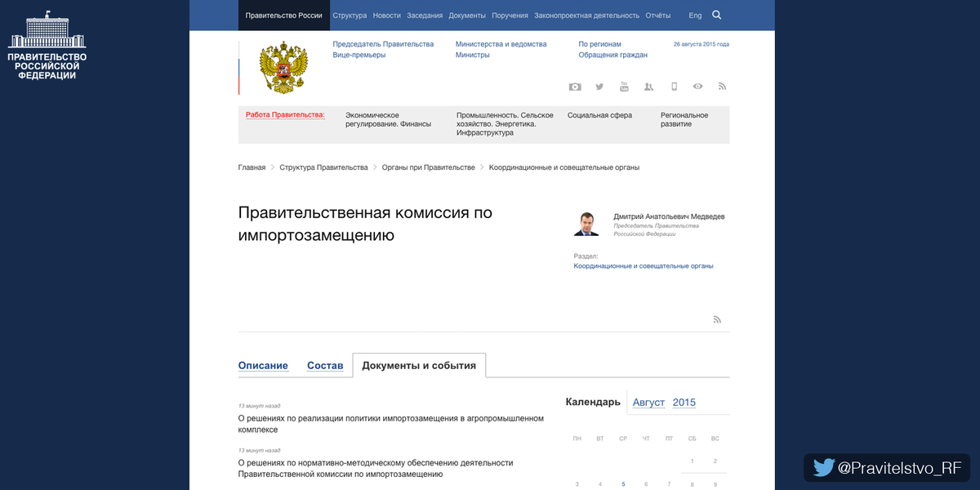Open the mobile phone version icon
The image size is (980, 490).
pyautogui.click(x=674, y=87)
